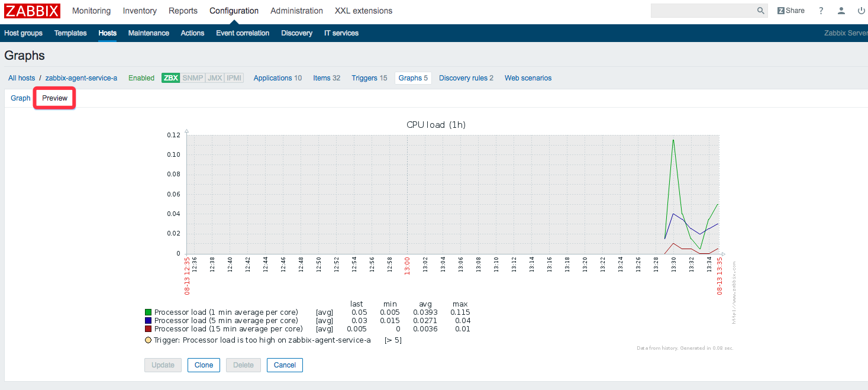Open Discovery rules 2 link
This screenshot has height=390, width=868.
(466, 78)
